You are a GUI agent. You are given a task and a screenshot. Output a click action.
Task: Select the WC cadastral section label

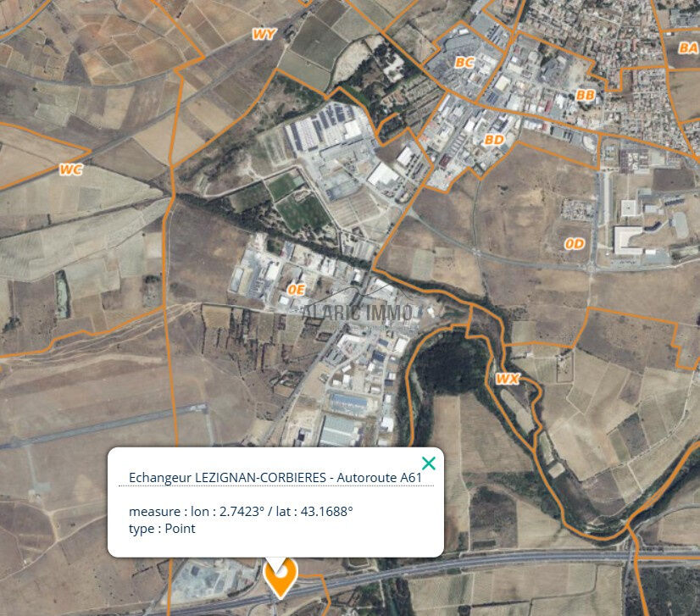pos(71,169)
